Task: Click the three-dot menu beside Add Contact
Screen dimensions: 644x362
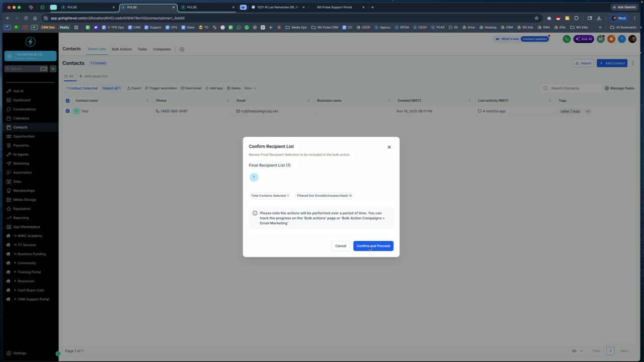Action: 633,63
